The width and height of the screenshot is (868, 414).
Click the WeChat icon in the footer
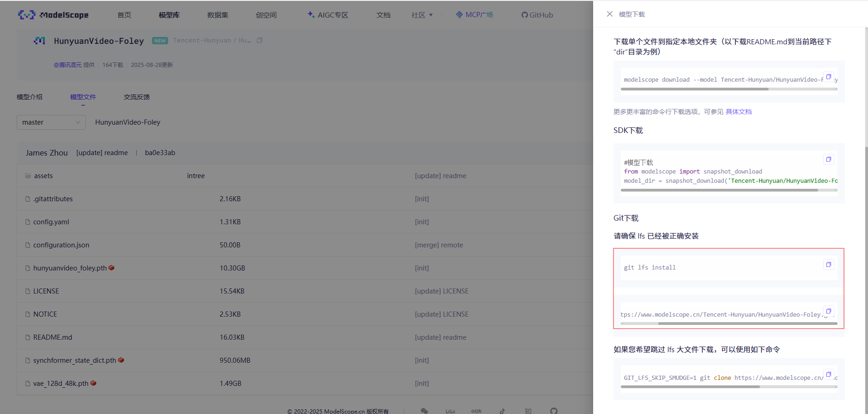click(x=424, y=410)
